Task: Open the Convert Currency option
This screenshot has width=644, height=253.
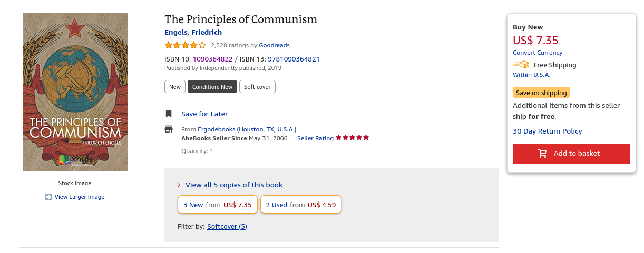Action: point(538,53)
